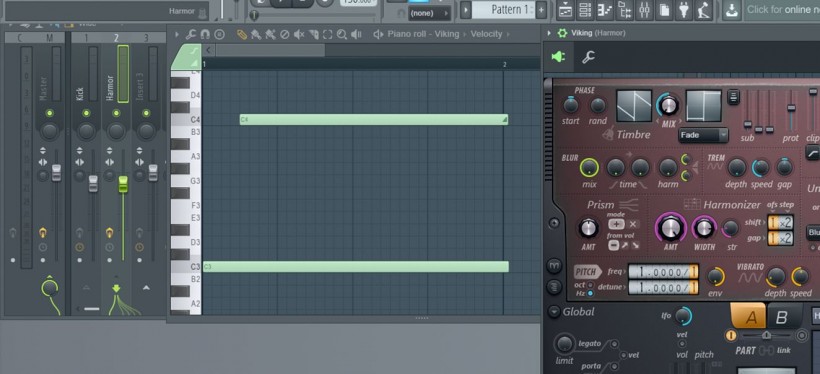Image resolution: width=820 pixels, height=374 pixels.
Task: Mute the Kick mixer track green LED
Action: pos(87,113)
